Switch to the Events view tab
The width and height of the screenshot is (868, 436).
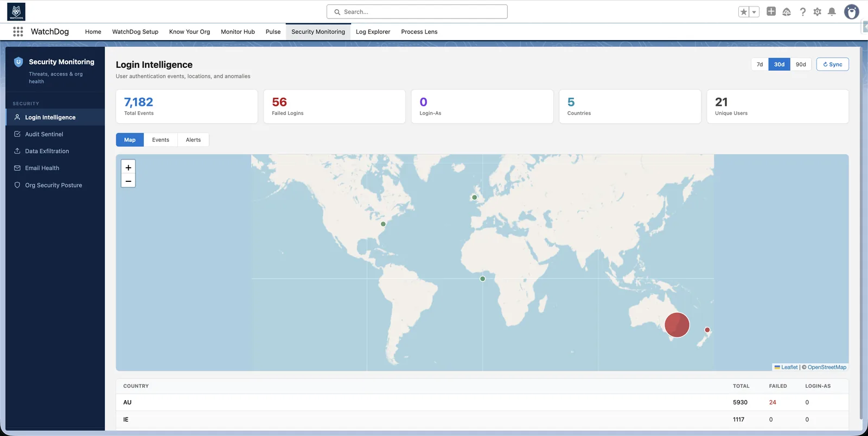pos(161,140)
